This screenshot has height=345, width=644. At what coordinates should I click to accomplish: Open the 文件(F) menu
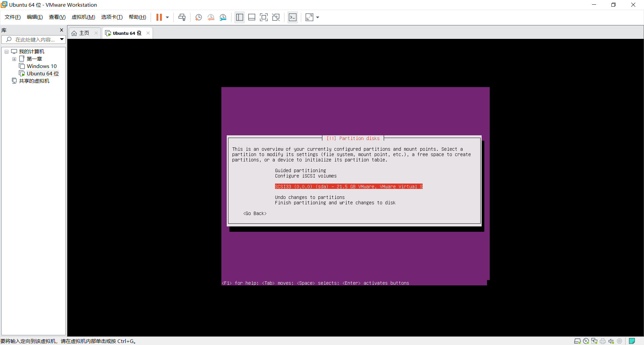pyautogui.click(x=13, y=17)
